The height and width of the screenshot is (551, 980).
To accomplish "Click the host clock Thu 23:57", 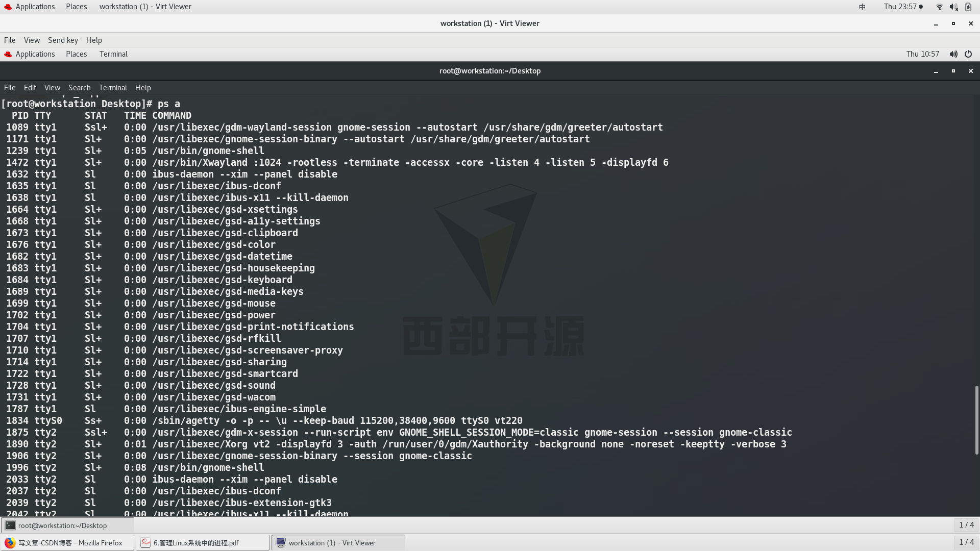I will click(x=900, y=7).
